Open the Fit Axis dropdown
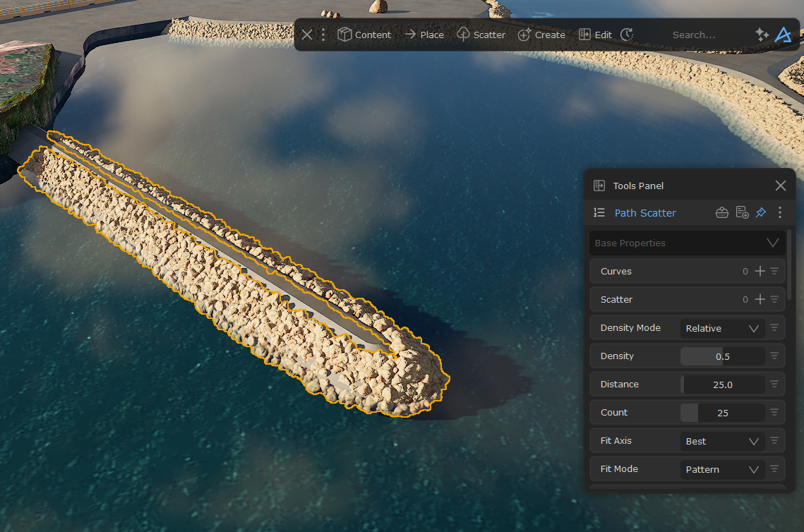 point(722,441)
